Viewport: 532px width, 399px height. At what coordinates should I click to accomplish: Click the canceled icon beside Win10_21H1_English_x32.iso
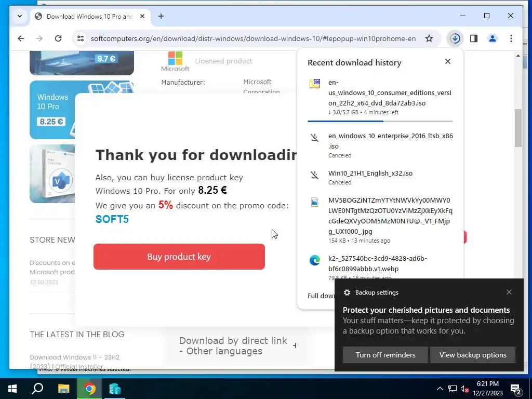(314, 175)
